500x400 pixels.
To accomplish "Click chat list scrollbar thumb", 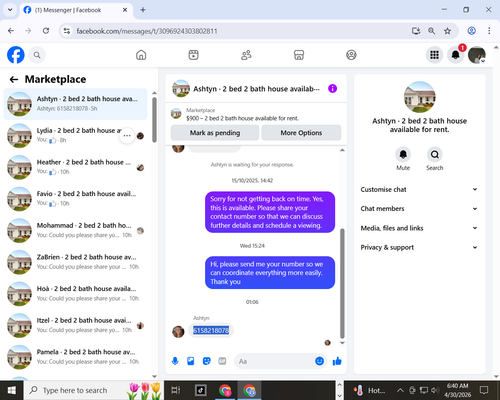I will [154, 120].
